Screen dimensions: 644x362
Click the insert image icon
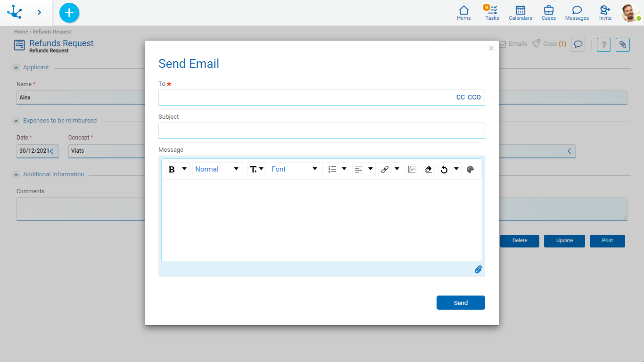412,169
